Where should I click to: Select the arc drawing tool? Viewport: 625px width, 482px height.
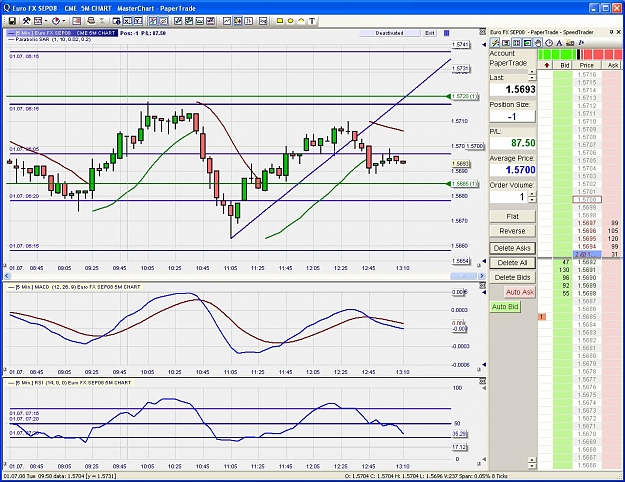(x=301, y=21)
